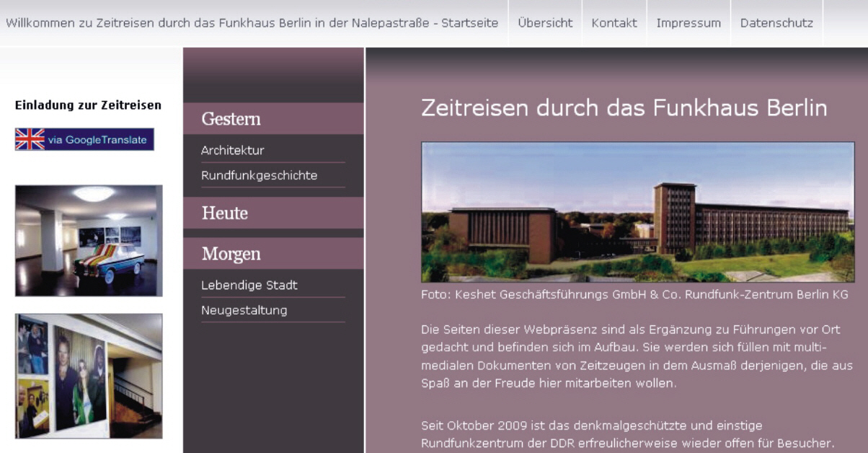The width and height of the screenshot is (868, 453).
Task: Open the Kontakt page
Action: (614, 23)
